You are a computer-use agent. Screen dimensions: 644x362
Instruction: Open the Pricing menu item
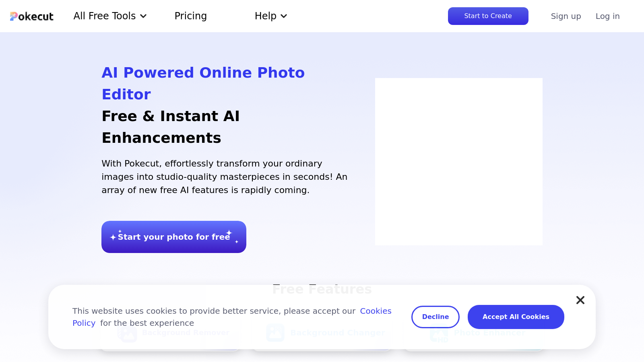point(190,16)
